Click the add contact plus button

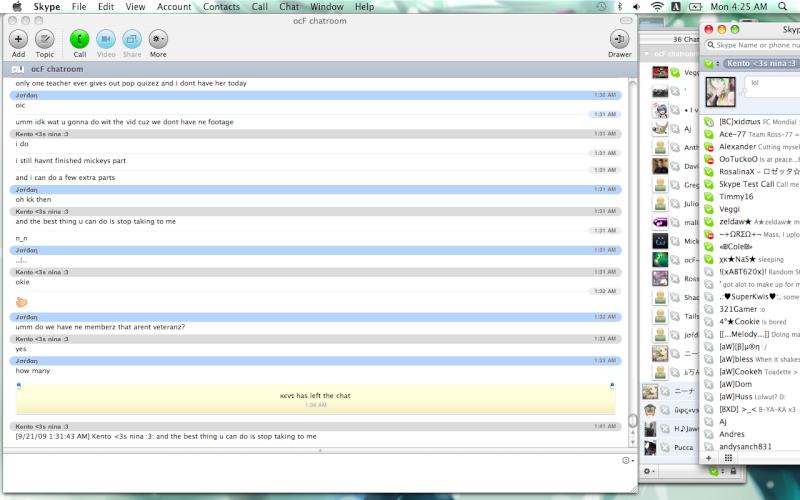(x=709, y=458)
